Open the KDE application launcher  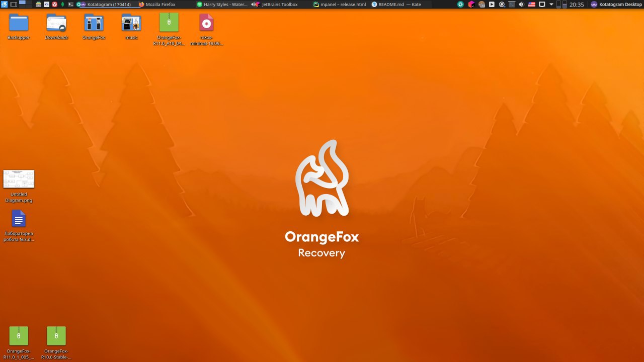coord(4,5)
